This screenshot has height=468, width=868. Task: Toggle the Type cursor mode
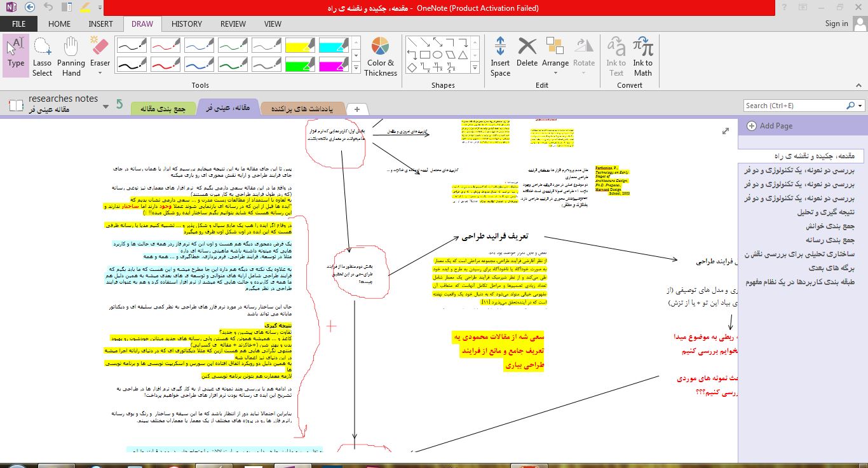[x=16, y=54]
